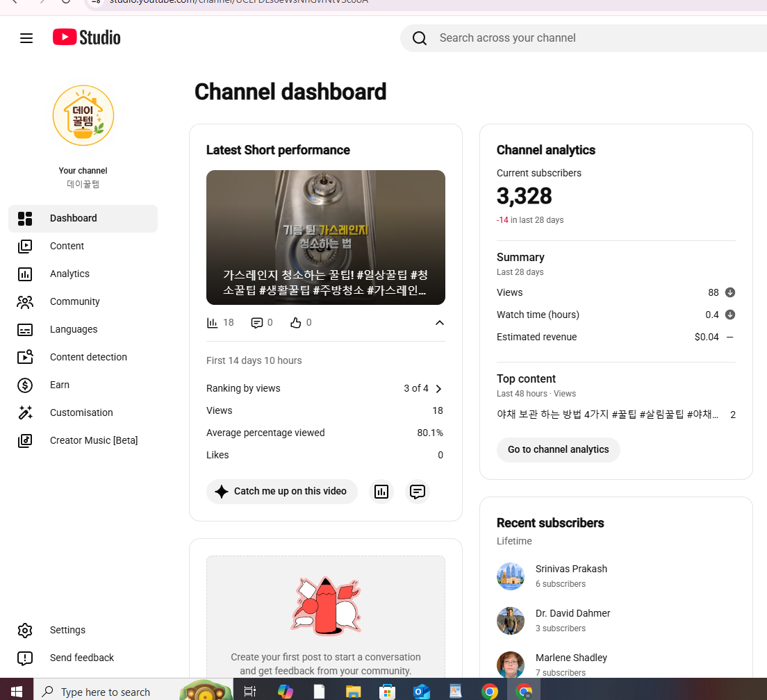Open Copilot from the taskbar
Screen dimensions: 767x700
click(285, 691)
